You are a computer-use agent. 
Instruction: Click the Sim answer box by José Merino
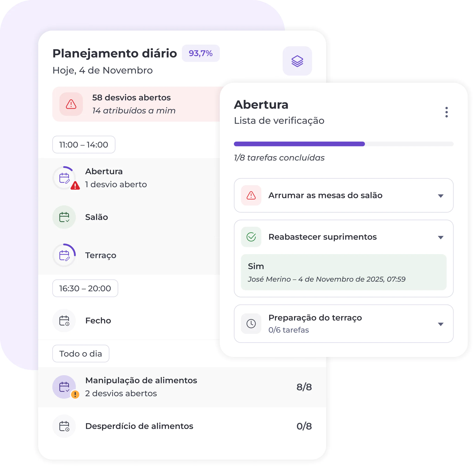coord(344,272)
